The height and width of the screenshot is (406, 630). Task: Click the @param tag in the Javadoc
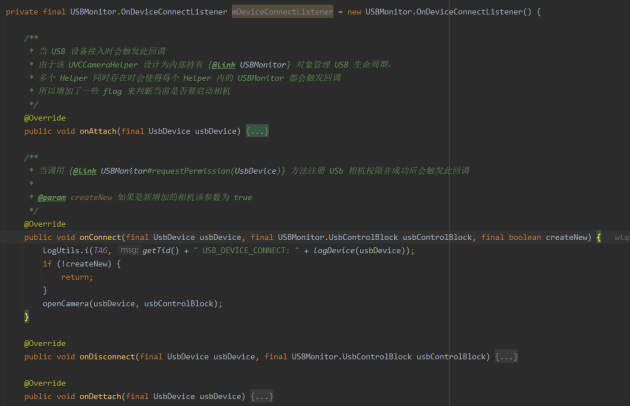pos(52,197)
